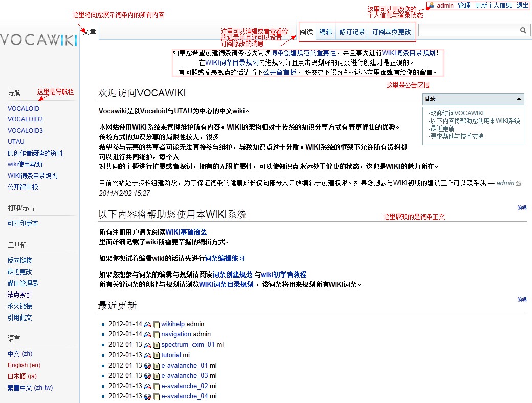Open VOCALOID3 in the navigation sidebar
Image resolution: width=532 pixels, height=403 pixels.
(25, 131)
